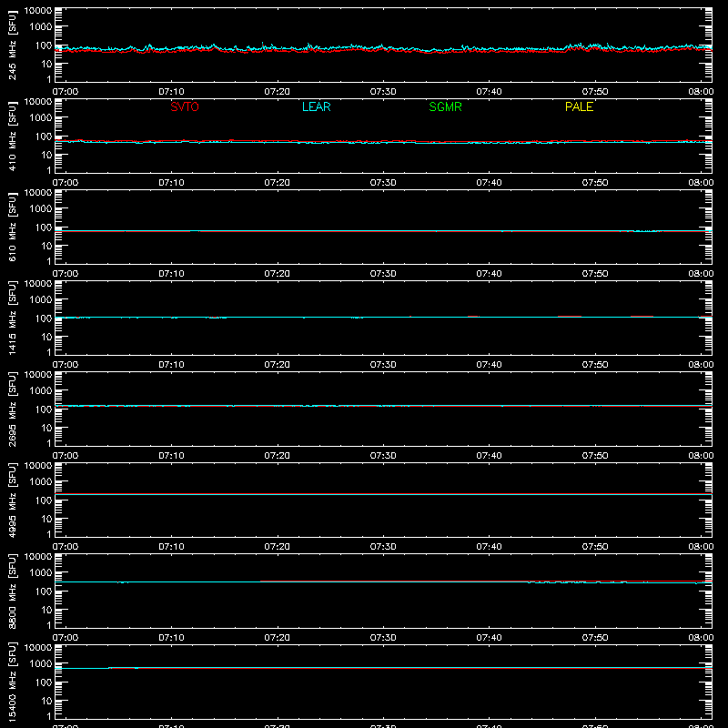Click the 100 tick on 610 MHz axis
728x728 pixels.
(44, 227)
